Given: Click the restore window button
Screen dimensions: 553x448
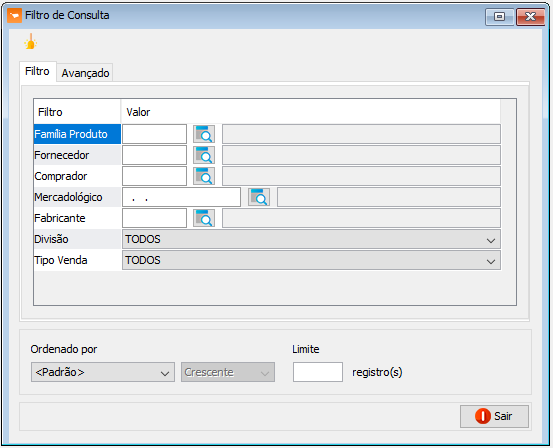Looking at the screenshot, I should coord(499,17).
